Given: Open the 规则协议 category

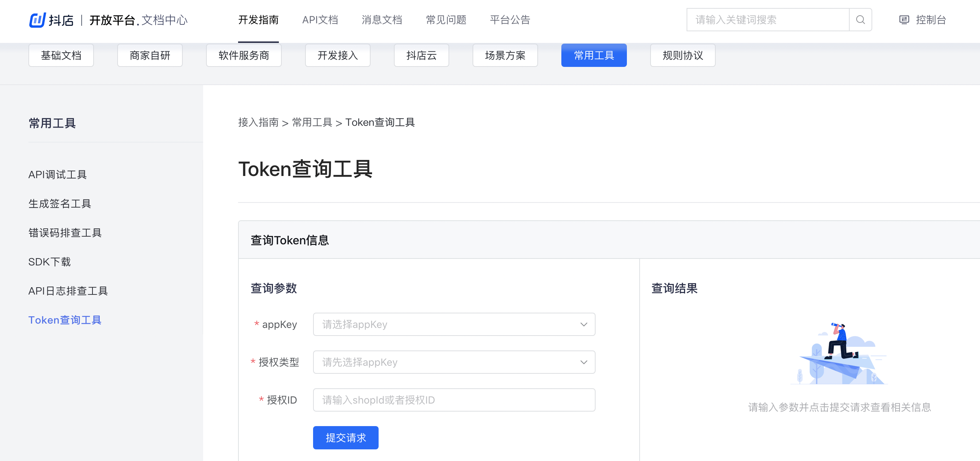Looking at the screenshot, I should (x=683, y=56).
